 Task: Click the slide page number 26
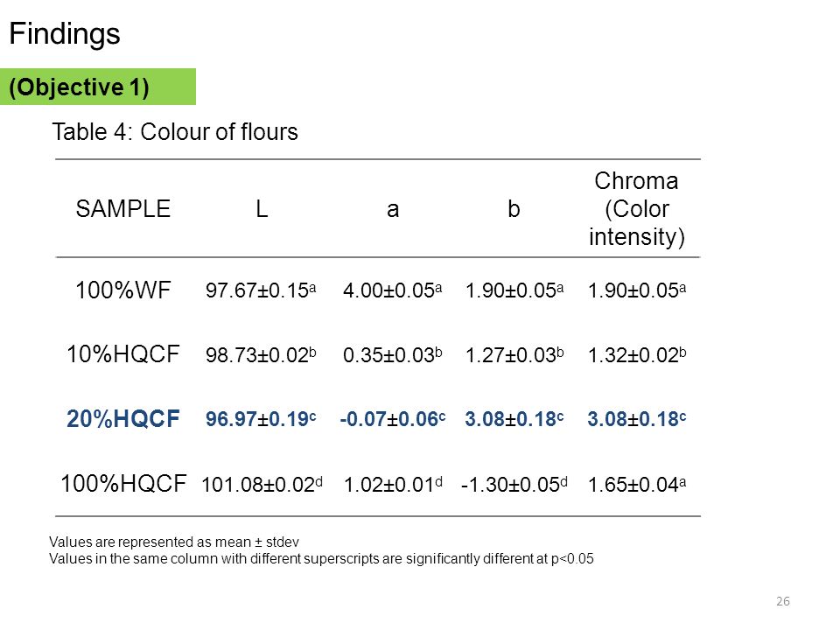[x=782, y=601]
